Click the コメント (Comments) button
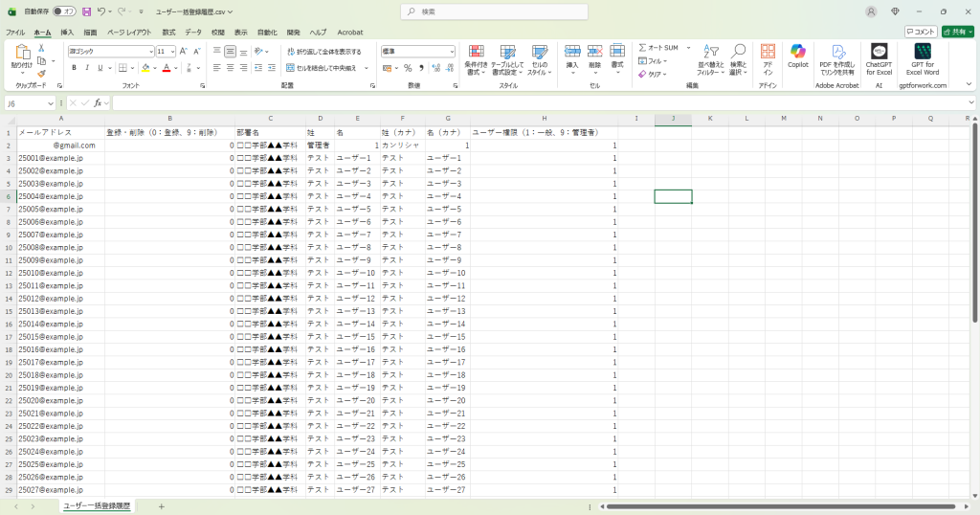Screen dimensions: 980x515 tap(921, 32)
